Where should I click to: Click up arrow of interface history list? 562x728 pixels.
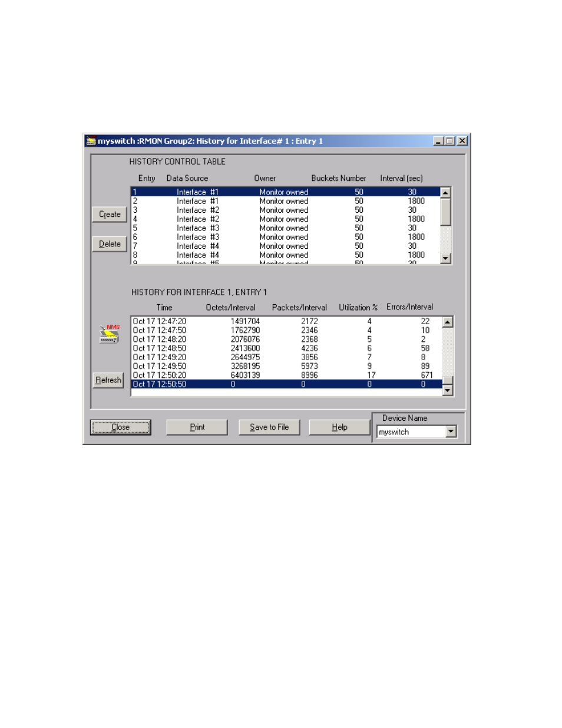point(448,322)
